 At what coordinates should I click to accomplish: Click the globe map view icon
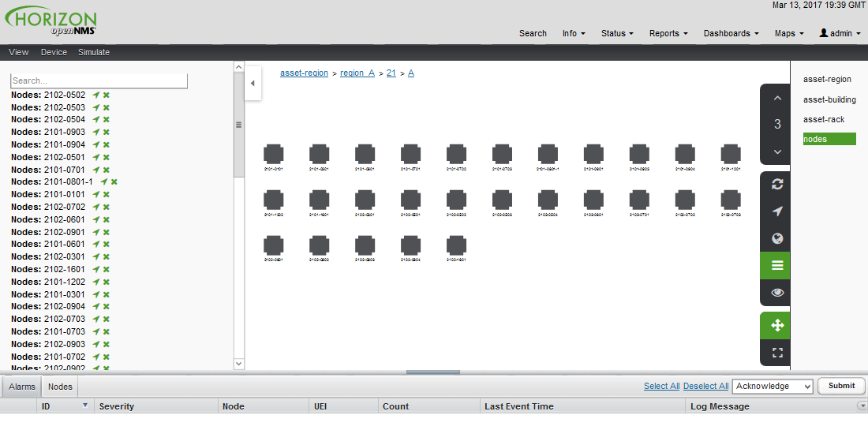point(777,238)
